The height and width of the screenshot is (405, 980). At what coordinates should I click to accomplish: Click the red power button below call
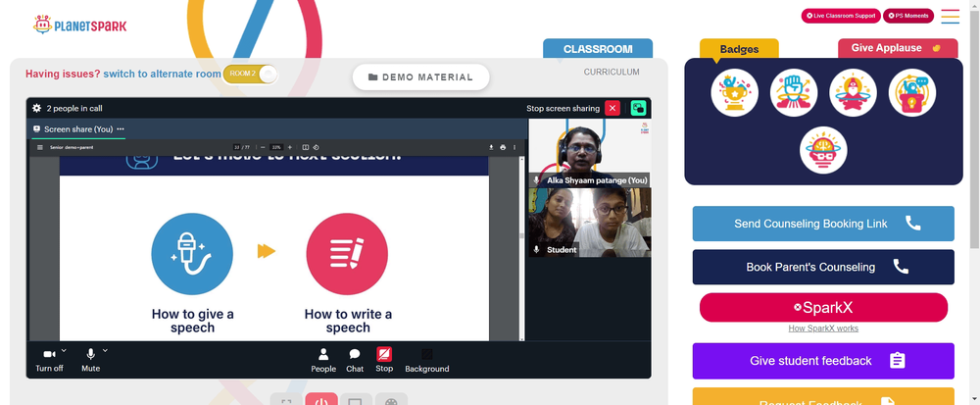coord(321,400)
